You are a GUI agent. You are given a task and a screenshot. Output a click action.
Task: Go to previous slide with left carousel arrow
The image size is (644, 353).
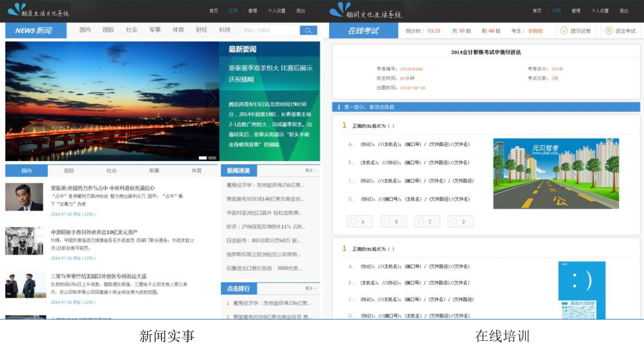tap(11, 99)
